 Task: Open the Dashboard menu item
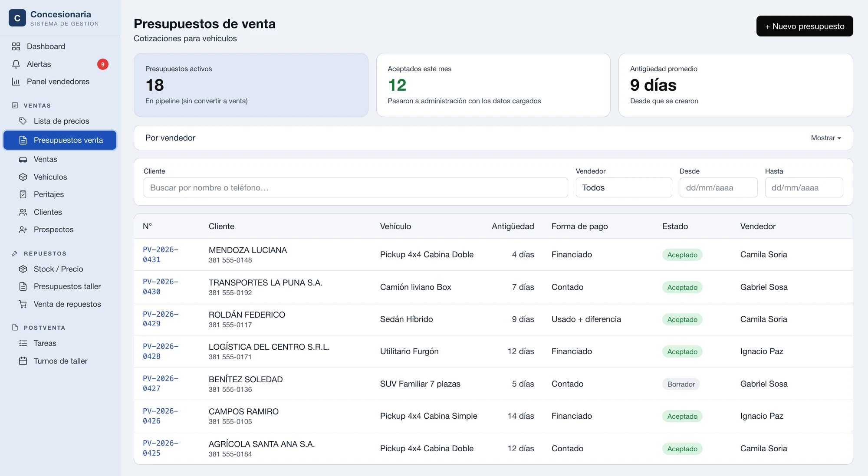click(60, 46)
